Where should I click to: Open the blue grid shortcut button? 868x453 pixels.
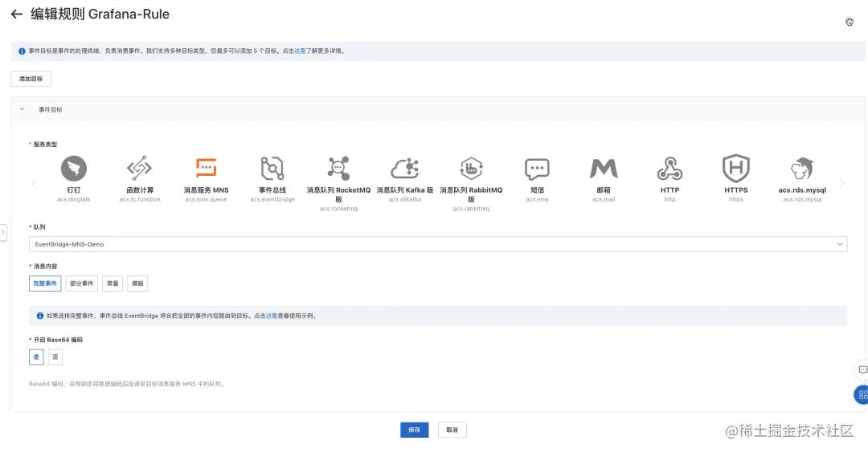(862, 395)
